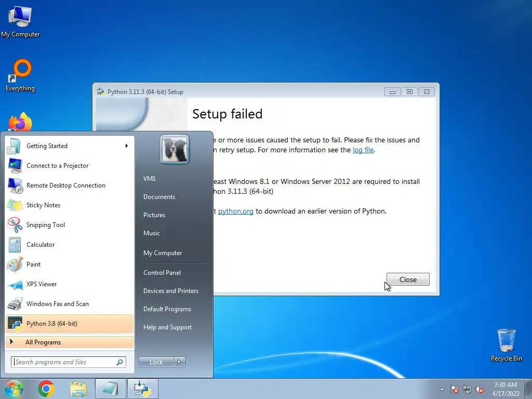Viewport: 532px width, 399px height.
Task: Open File Explorer from taskbar
Action: 78,389
